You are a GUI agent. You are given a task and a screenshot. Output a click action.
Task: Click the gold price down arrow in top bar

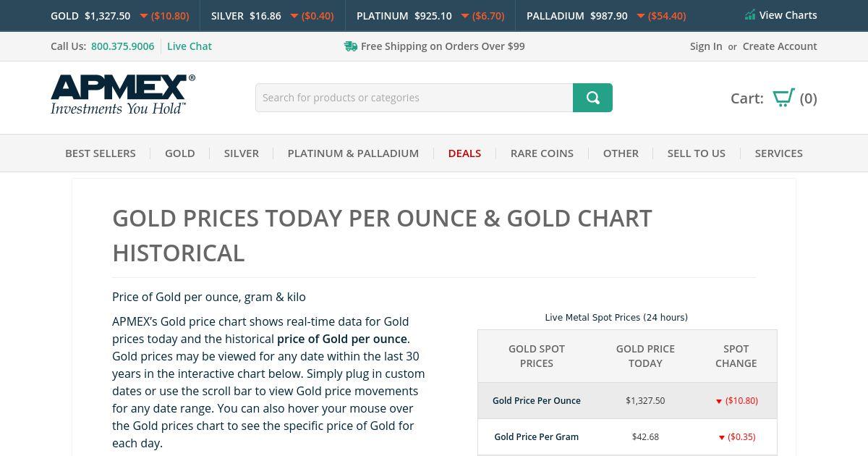click(144, 16)
